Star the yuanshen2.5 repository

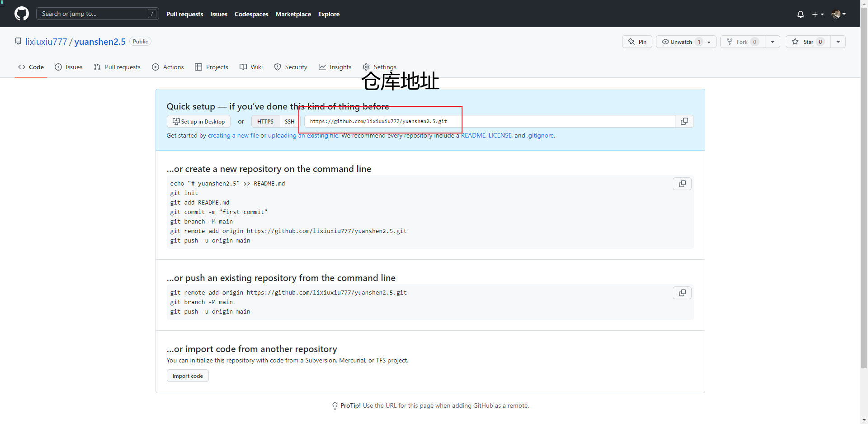click(808, 42)
